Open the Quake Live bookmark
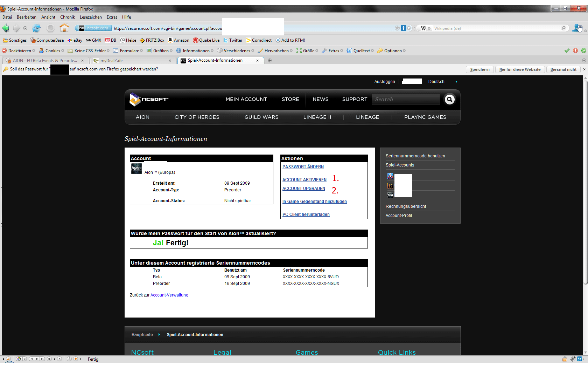The image size is (588, 368). pyautogui.click(x=206, y=40)
